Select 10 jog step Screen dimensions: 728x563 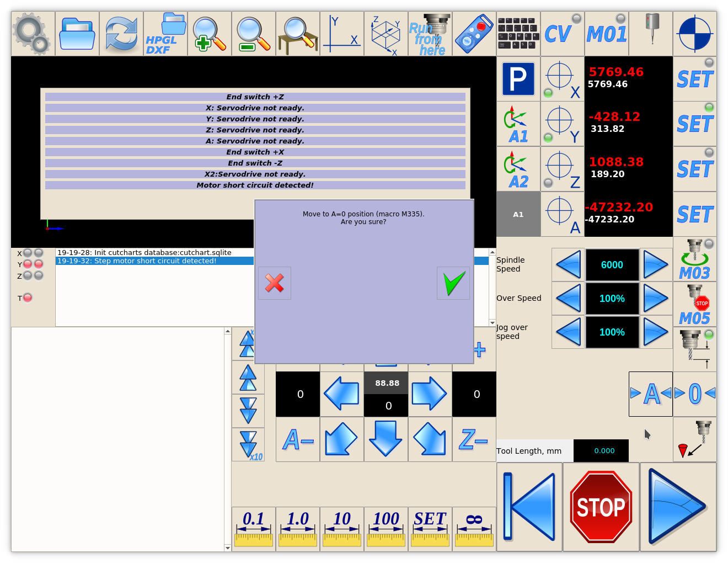342,529
